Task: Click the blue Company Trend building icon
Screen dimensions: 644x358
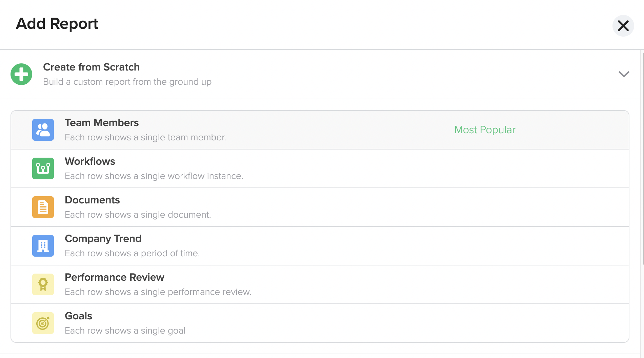Action: coord(43,246)
